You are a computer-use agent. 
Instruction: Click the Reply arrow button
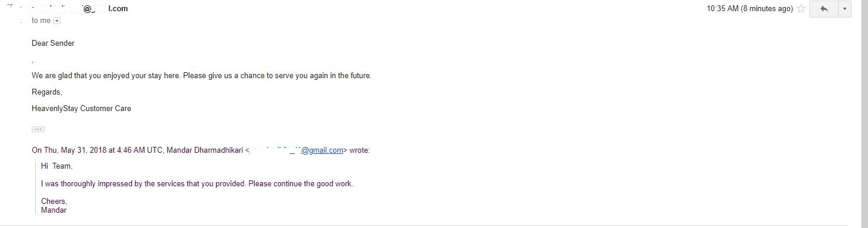click(824, 9)
